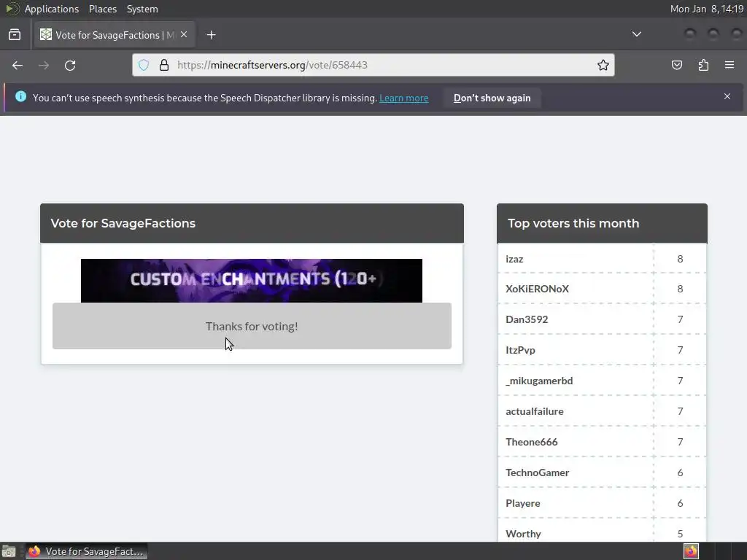747x560 pixels.
Task: Click the Vote for SavageFactions heading
Action: pyautogui.click(x=123, y=223)
